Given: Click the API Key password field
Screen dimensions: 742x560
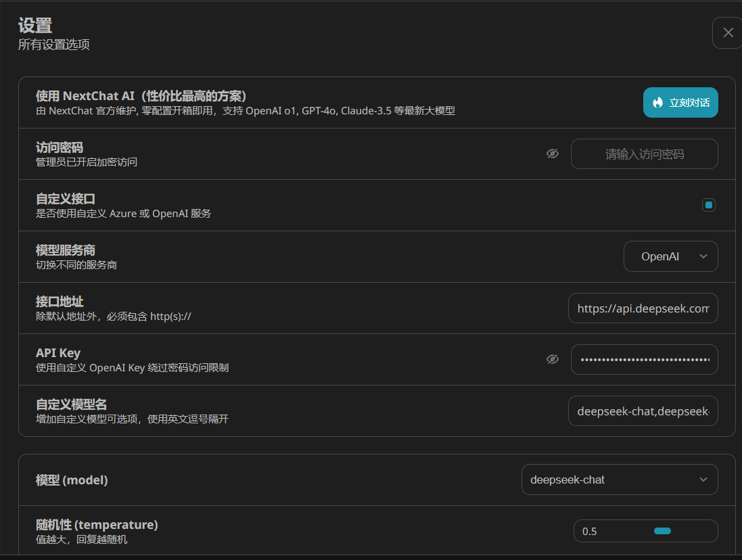Looking at the screenshot, I should 644,359.
